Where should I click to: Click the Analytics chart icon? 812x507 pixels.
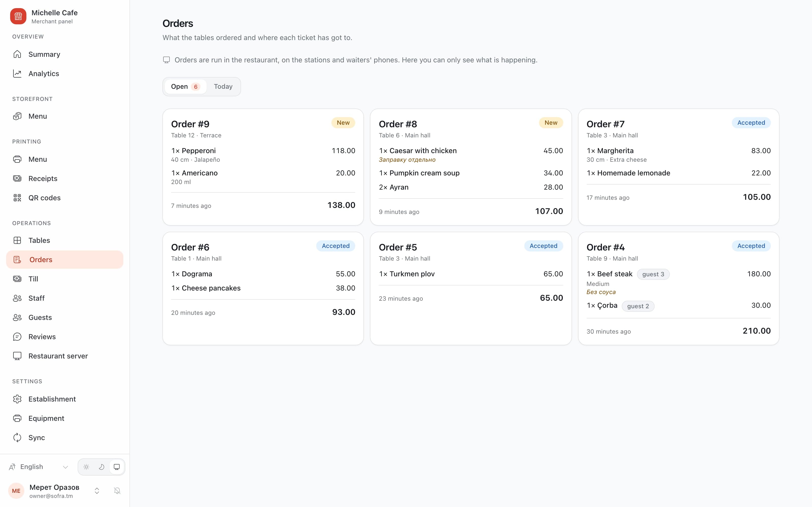click(x=17, y=74)
